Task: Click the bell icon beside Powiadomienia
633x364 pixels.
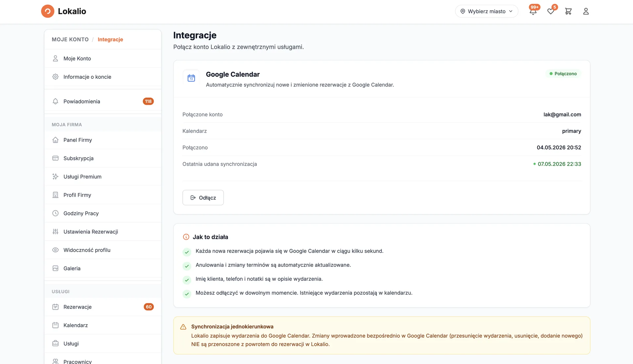Action: 55,101
